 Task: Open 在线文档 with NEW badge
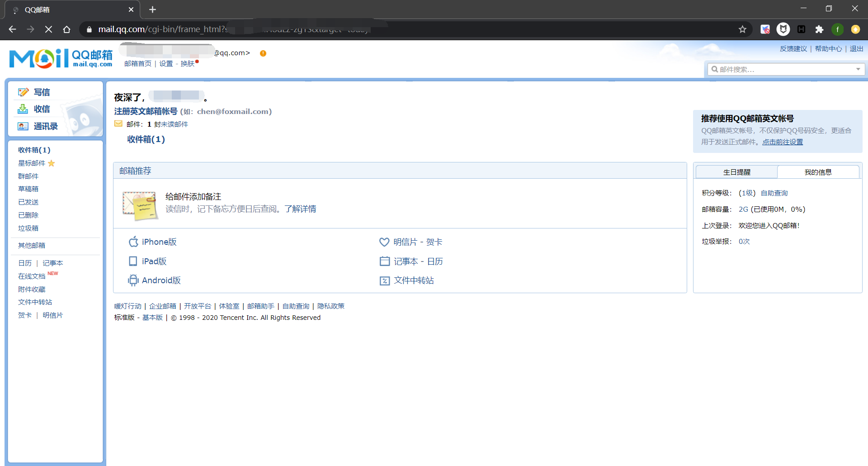[32, 276]
